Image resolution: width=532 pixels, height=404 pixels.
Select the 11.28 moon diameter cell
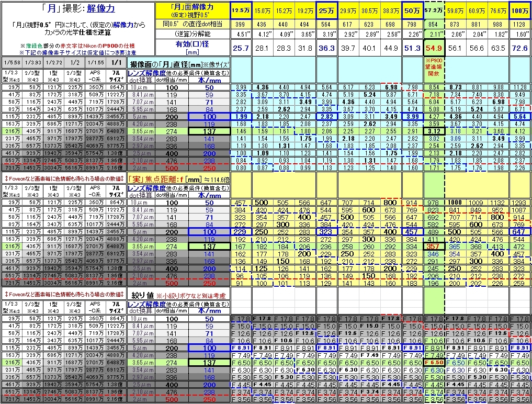coord(520,87)
